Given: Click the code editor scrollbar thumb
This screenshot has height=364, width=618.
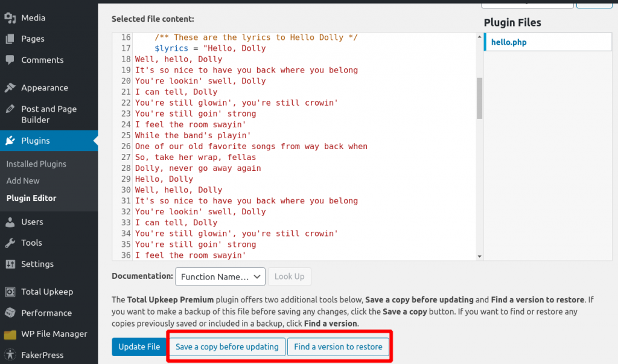Looking at the screenshot, I should 479,98.
